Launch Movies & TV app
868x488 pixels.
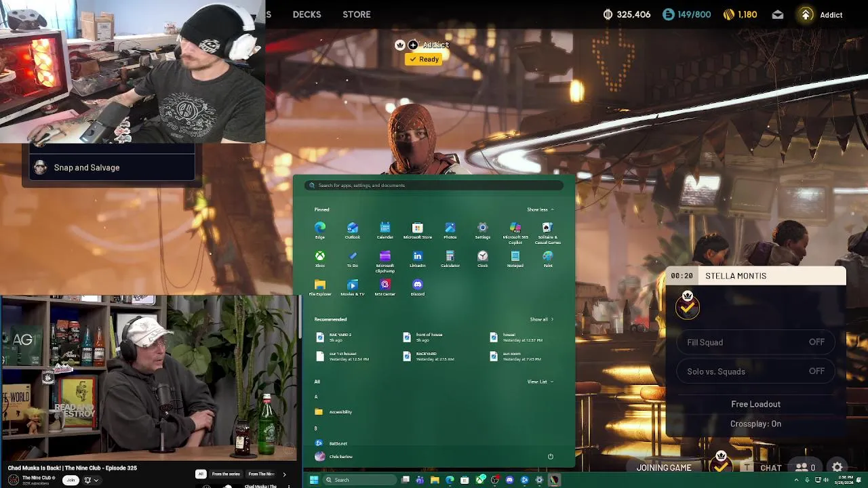point(353,287)
